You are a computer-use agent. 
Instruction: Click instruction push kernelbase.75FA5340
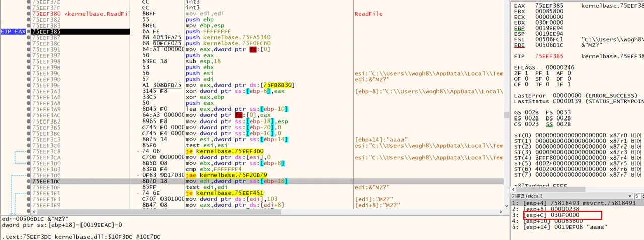click(x=228, y=38)
